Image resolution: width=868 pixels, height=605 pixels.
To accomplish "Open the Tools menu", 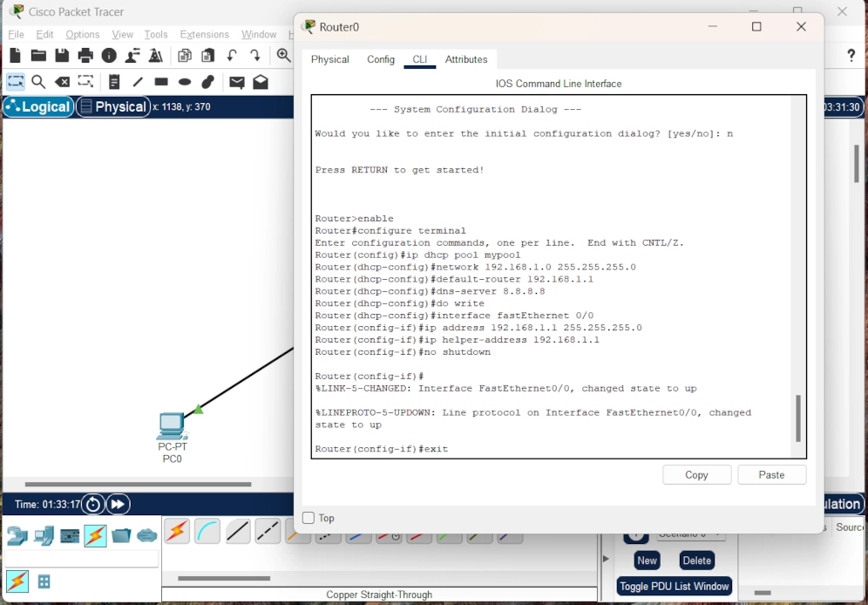I will [155, 34].
